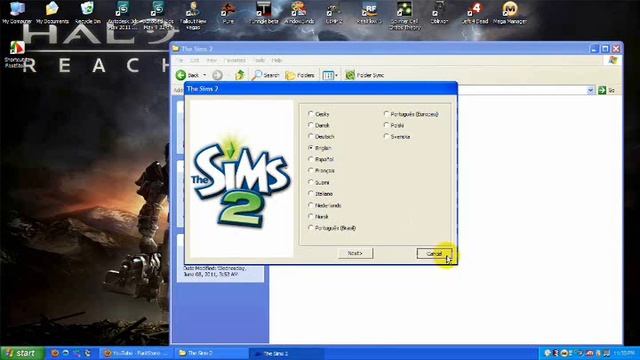Open the Recycle Bin desktop icon
This screenshot has height=360, width=640.
tap(87, 13)
